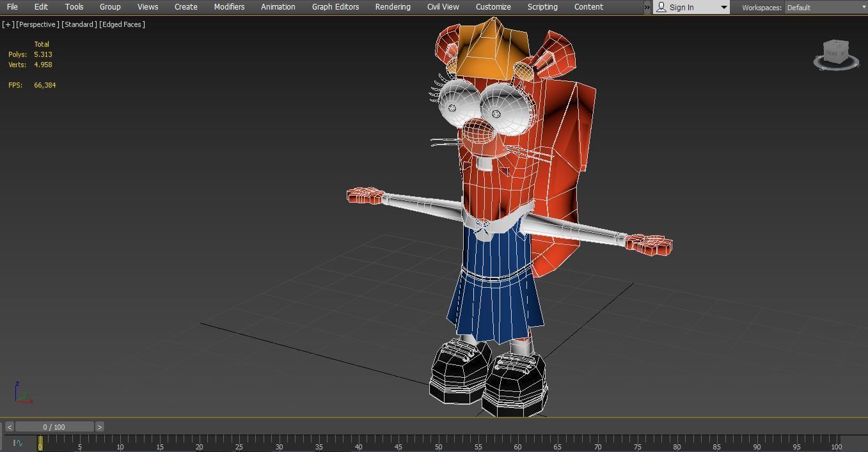Open the Graph Editors menu
868x452 pixels.
[x=335, y=7]
